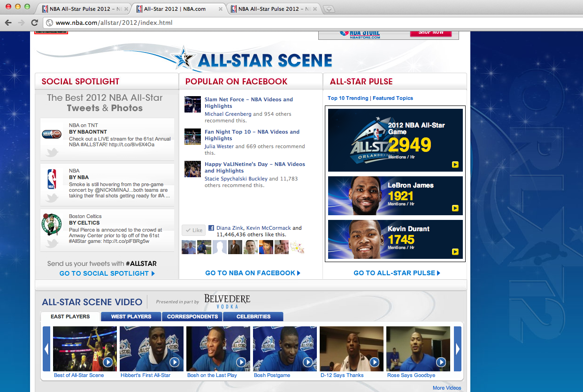This screenshot has height=392, width=583.
Task: Open a new browser tab
Action: pyautogui.click(x=329, y=9)
